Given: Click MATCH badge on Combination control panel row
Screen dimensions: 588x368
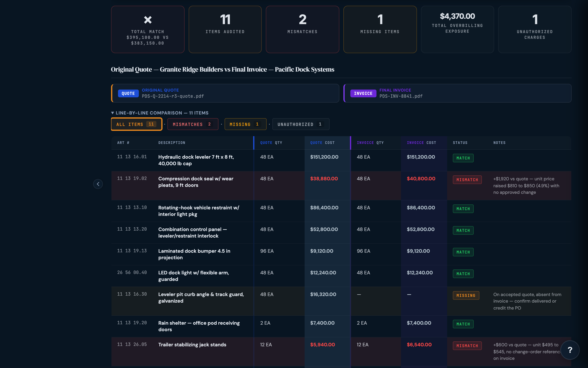Looking at the screenshot, I should (463, 230).
